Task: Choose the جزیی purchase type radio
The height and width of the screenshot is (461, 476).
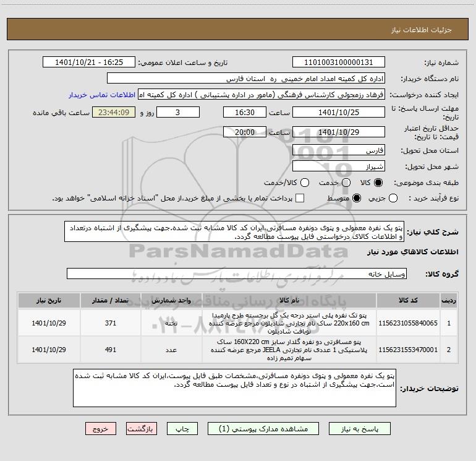Action: [393, 198]
